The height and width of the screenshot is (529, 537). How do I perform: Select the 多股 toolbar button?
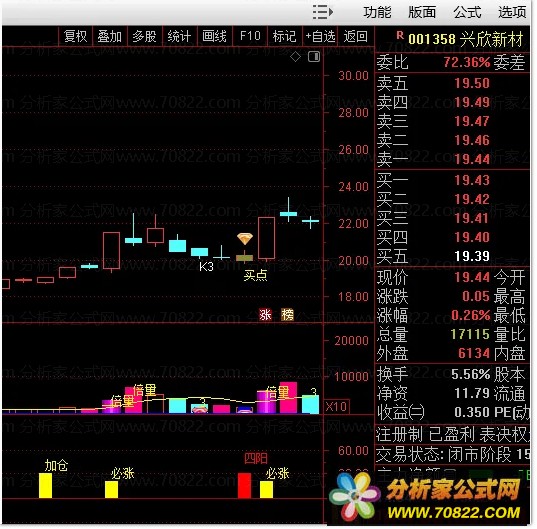click(x=145, y=36)
